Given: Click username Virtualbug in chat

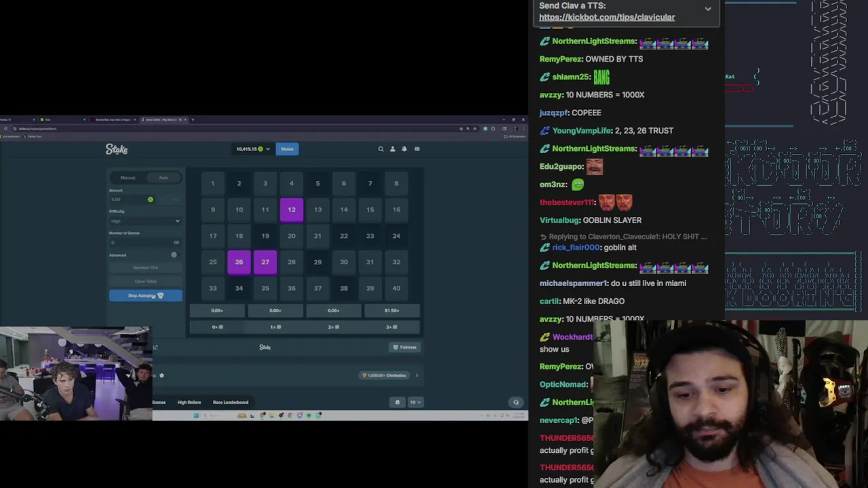Looking at the screenshot, I should (559, 220).
